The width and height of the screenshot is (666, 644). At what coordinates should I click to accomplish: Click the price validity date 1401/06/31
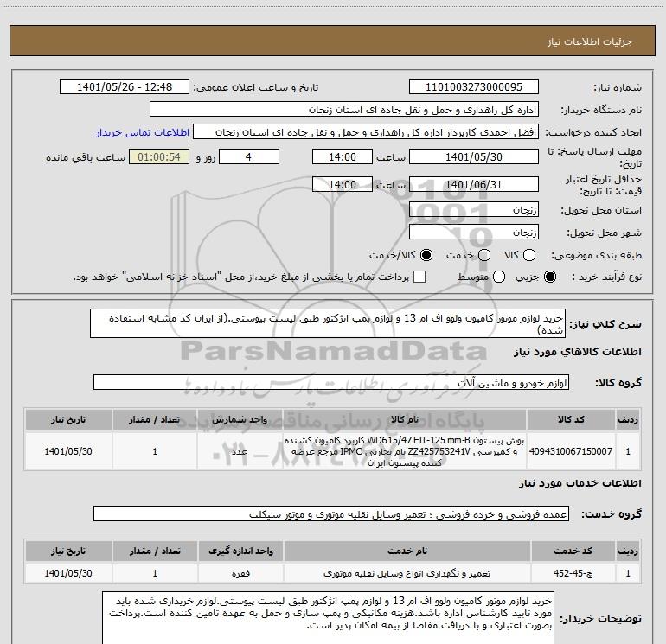474,184
